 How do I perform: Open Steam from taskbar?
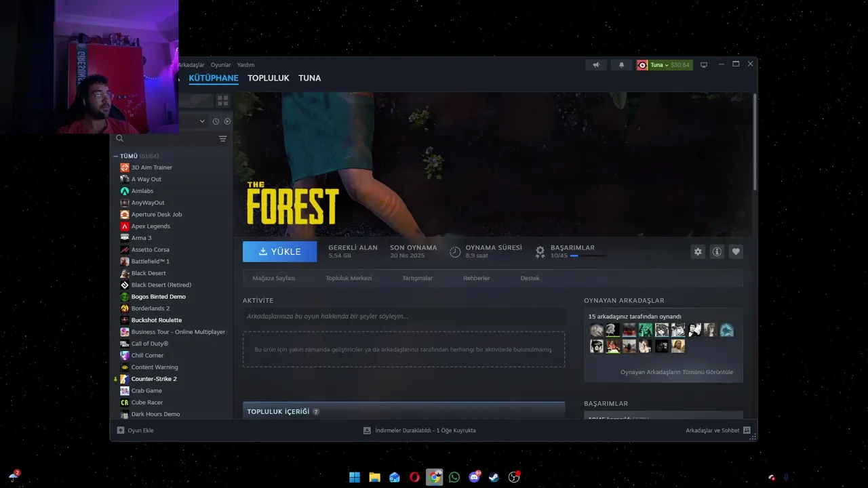(x=494, y=477)
